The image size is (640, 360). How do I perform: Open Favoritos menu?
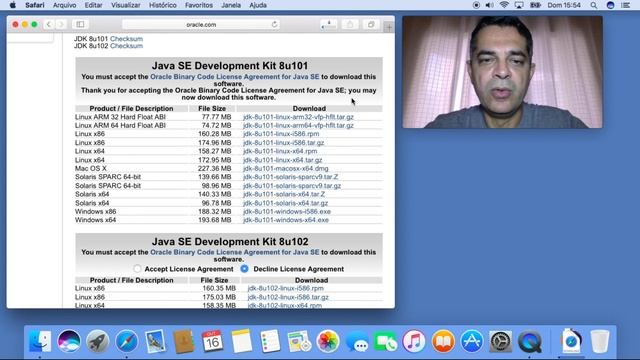point(199,5)
